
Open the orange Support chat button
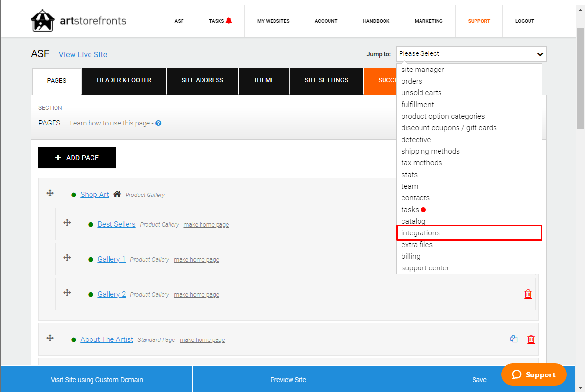pyautogui.click(x=534, y=374)
